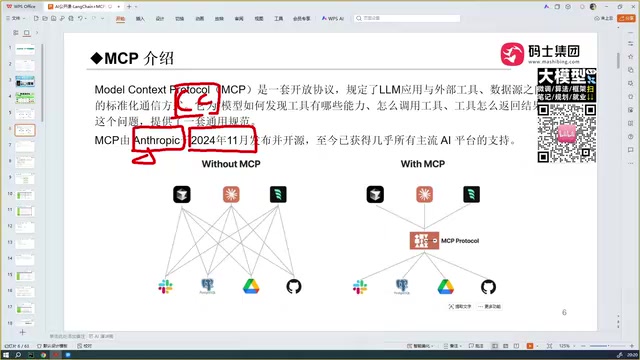Screen dimensions: 640x360
Task: Open a new tab with plus icon
Action: pyautogui.click(x=129, y=7)
